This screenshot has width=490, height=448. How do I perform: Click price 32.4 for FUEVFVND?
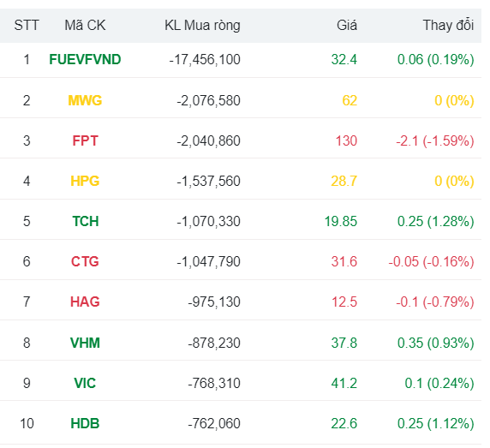(x=344, y=59)
